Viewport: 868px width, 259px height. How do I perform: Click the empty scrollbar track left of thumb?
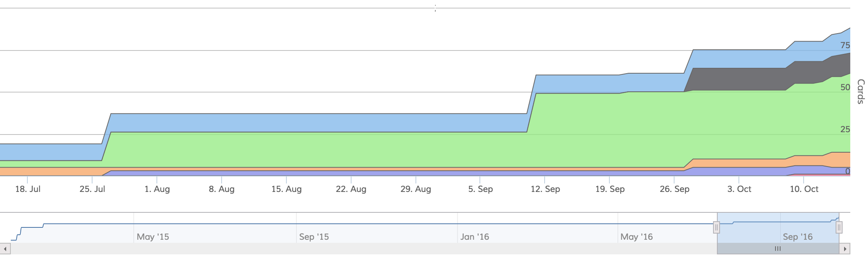[363, 249]
